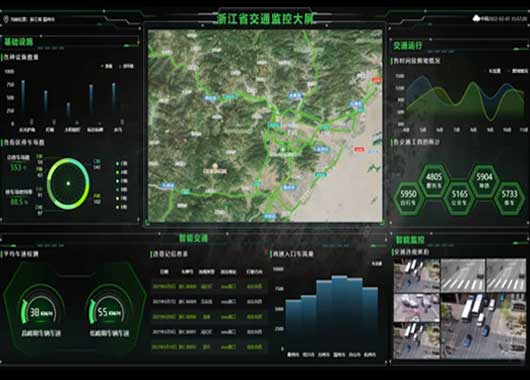Click the hexagon showing 5165
530x380 pixels.
(459, 197)
